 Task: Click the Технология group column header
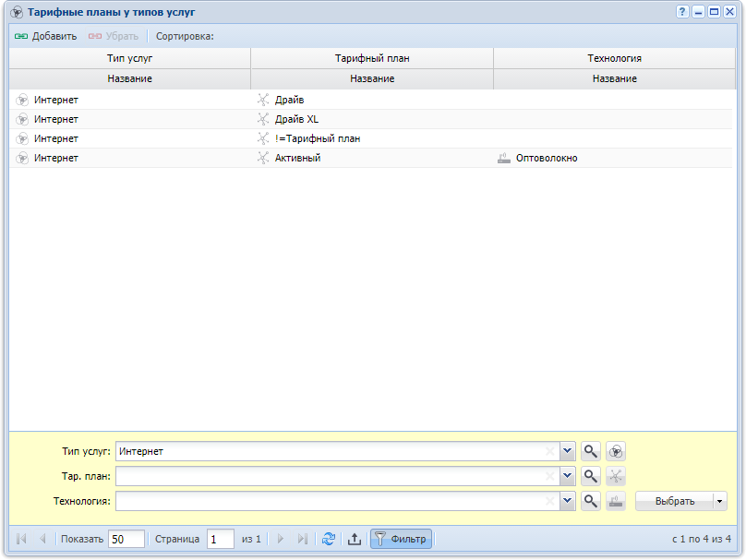point(614,58)
